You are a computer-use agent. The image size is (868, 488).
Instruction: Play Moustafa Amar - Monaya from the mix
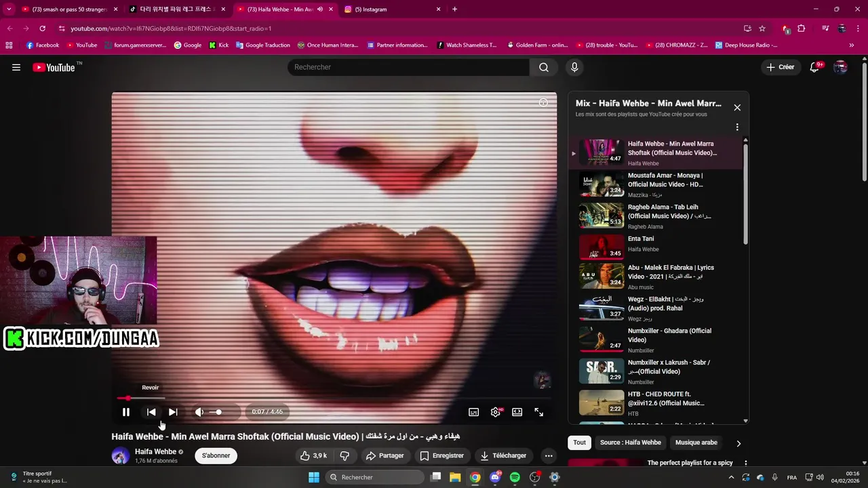tap(656, 184)
